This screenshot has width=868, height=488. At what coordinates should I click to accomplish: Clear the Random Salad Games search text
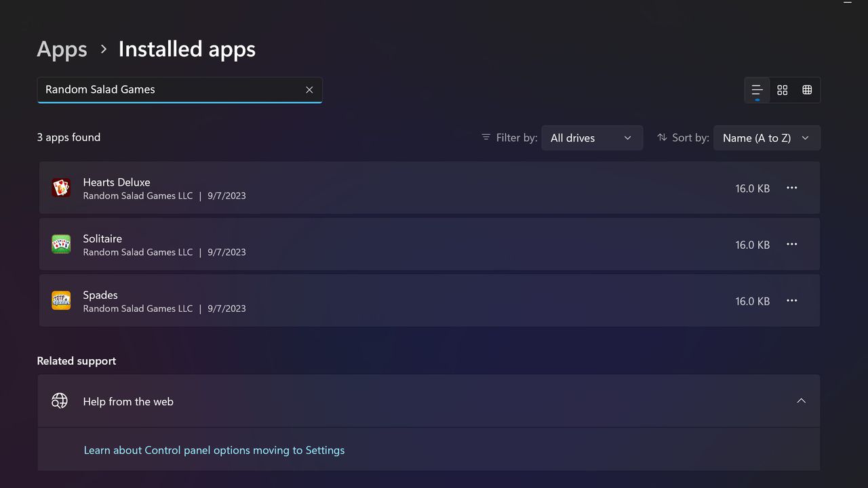click(x=309, y=89)
